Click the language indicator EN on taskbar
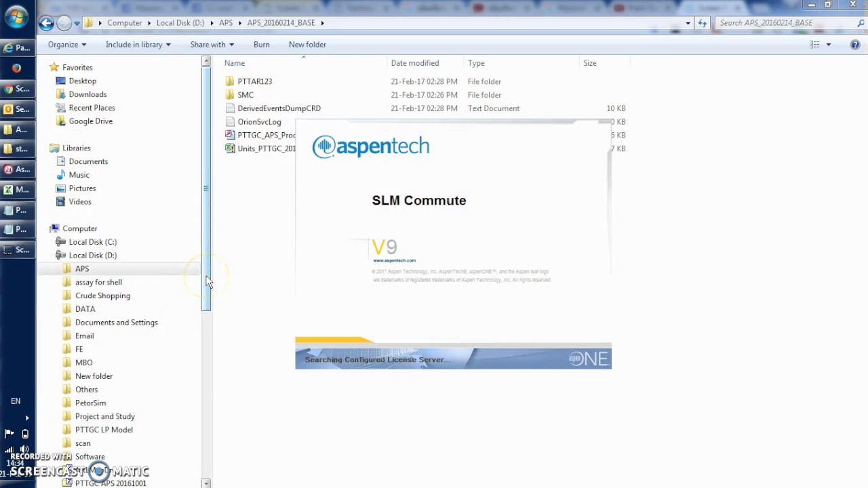The width and height of the screenshot is (868, 488). click(x=16, y=401)
